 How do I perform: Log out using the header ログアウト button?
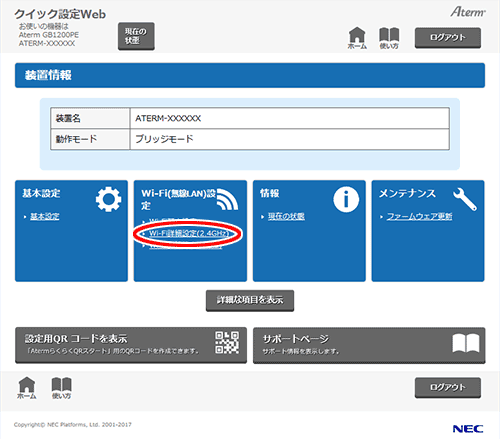(448, 38)
